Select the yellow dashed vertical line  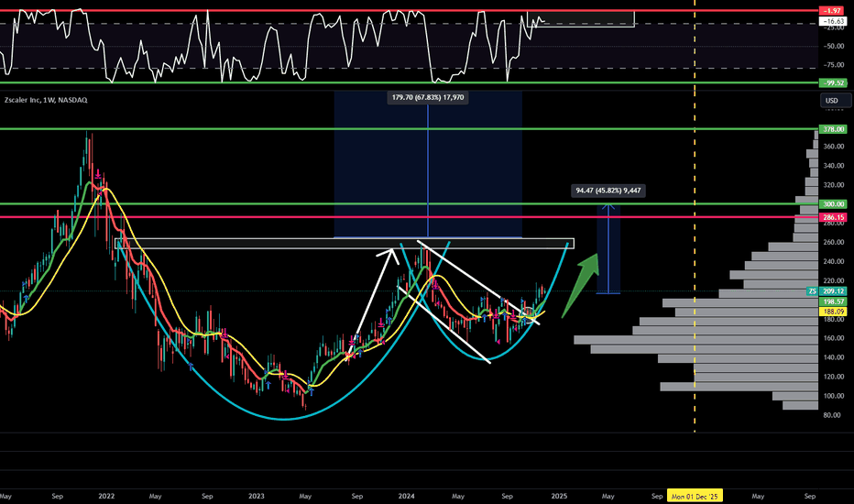click(695, 218)
